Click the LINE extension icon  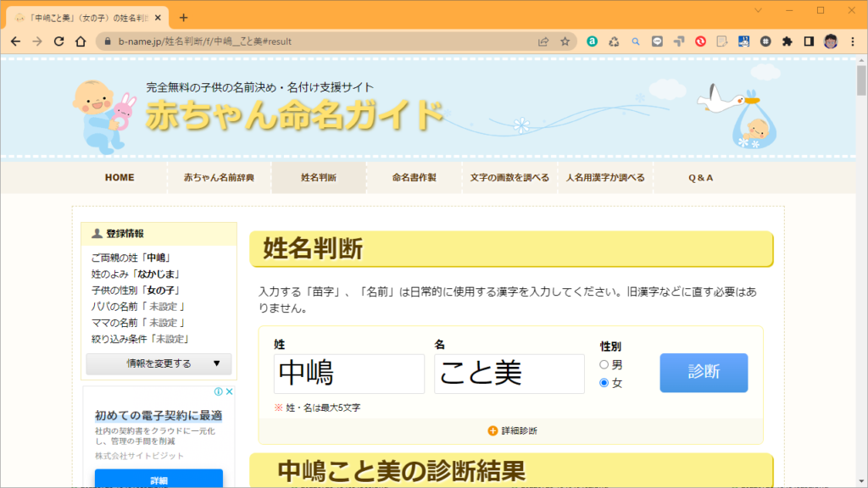(658, 41)
